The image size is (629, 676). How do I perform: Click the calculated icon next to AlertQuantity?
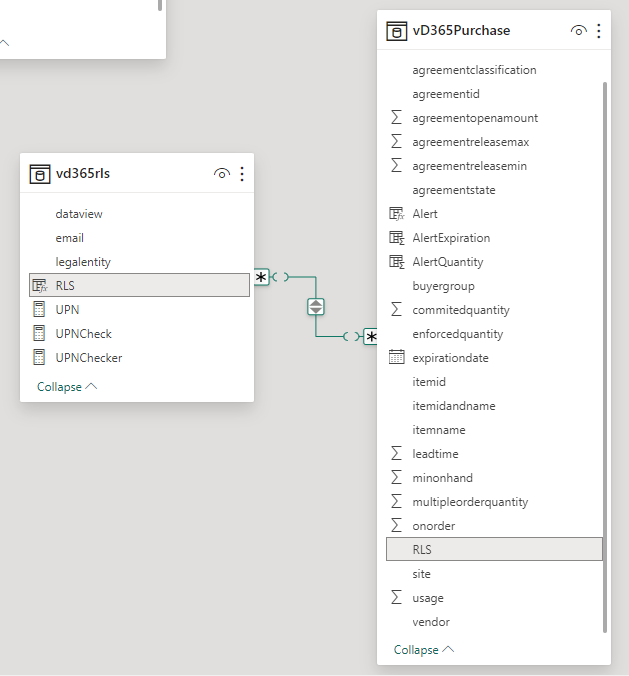pos(396,261)
